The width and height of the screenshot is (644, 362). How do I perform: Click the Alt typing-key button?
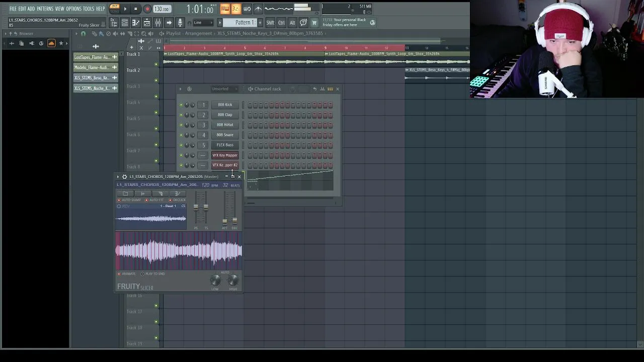tap(292, 23)
